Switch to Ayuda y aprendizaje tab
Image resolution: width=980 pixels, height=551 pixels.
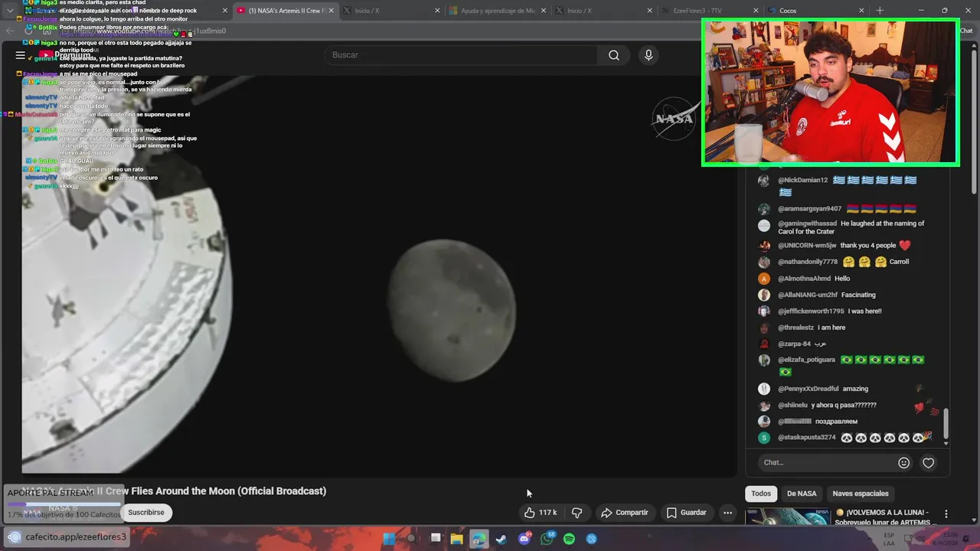coord(496,11)
